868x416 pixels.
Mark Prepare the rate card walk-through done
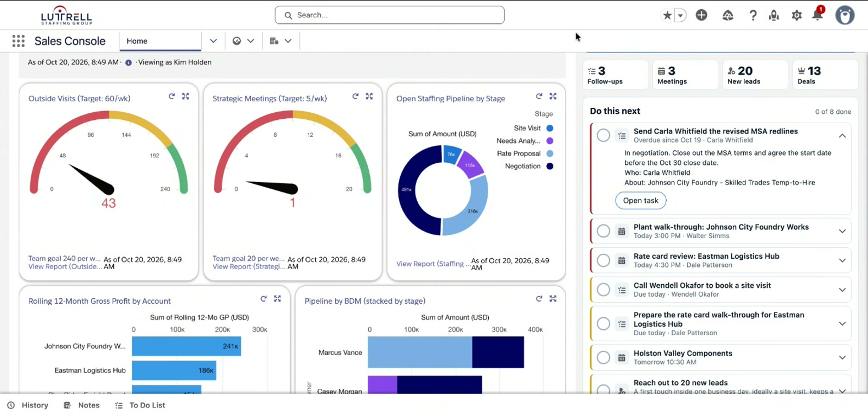pos(603,324)
